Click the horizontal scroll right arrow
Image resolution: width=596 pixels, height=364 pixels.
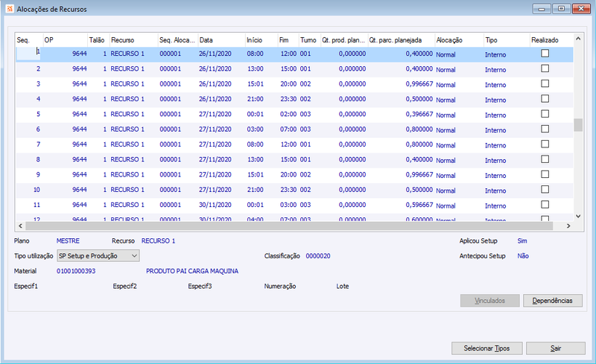pos(568,226)
